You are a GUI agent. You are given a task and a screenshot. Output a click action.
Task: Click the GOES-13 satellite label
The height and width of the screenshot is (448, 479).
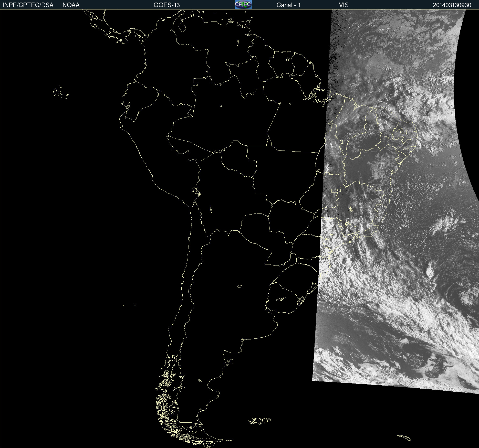click(x=167, y=5)
